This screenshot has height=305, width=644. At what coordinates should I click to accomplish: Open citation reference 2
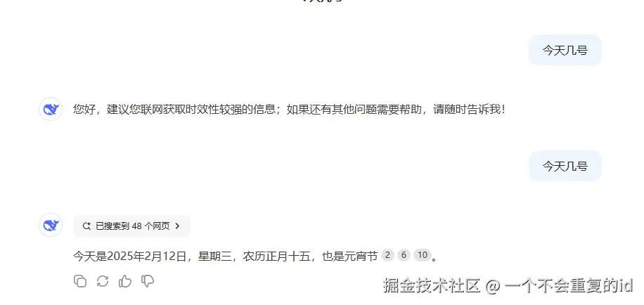pyautogui.click(x=387, y=256)
